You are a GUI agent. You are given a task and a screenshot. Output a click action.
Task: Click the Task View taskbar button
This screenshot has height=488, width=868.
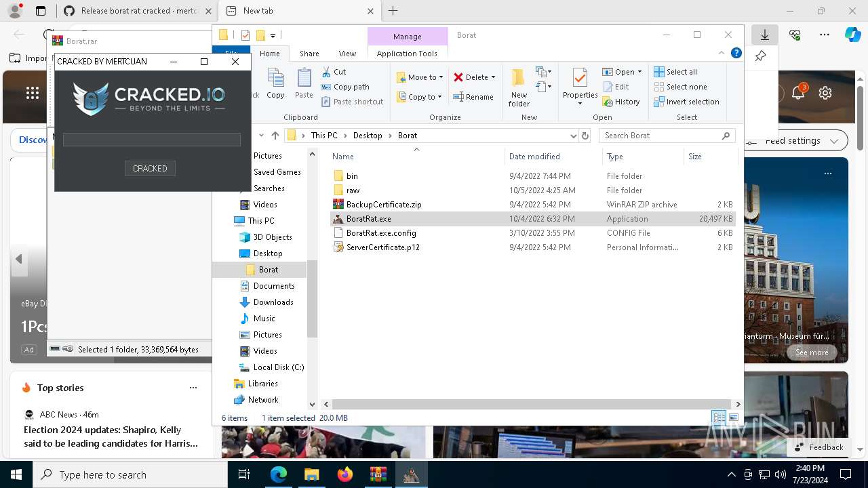click(x=245, y=474)
